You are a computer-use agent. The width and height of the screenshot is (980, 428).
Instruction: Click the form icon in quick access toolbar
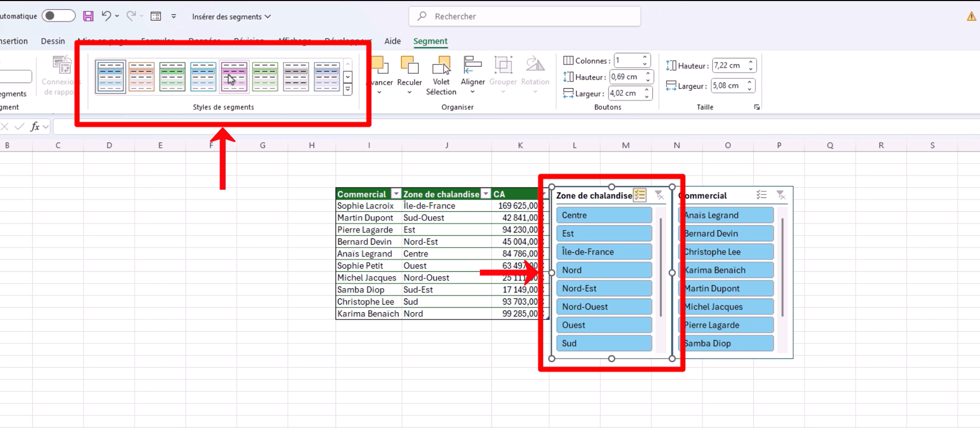point(156,16)
